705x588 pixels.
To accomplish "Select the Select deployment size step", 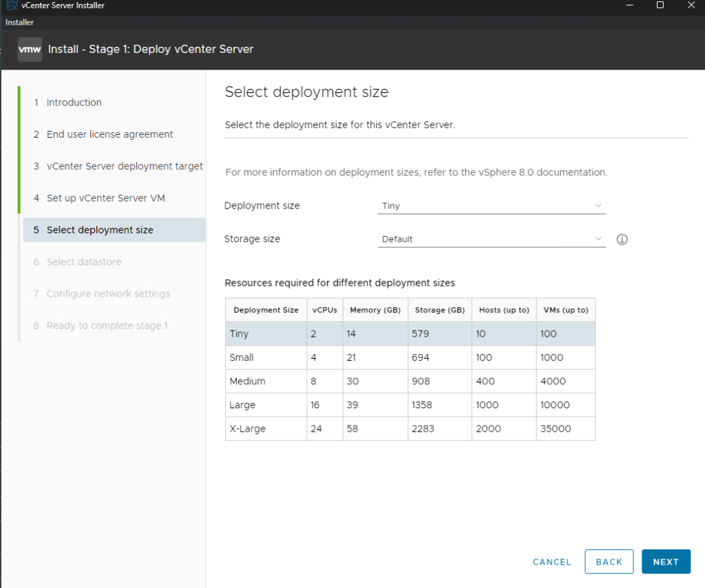I will [100, 230].
